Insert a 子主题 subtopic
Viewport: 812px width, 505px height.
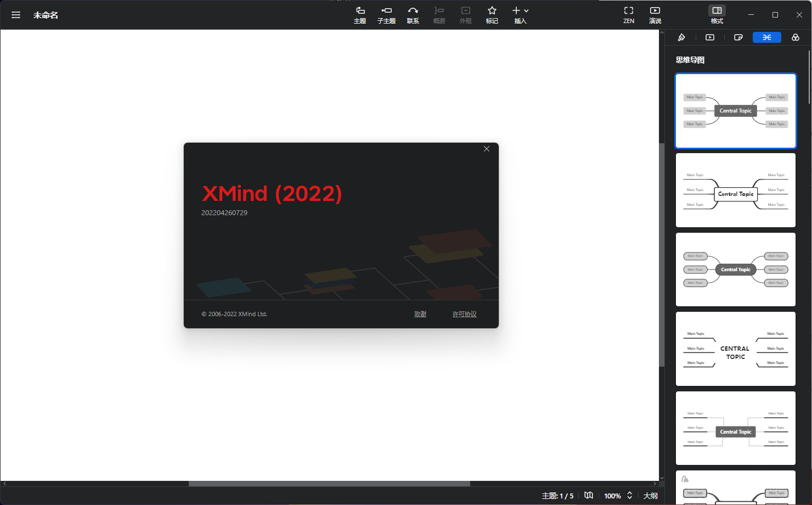click(x=386, y=15)
